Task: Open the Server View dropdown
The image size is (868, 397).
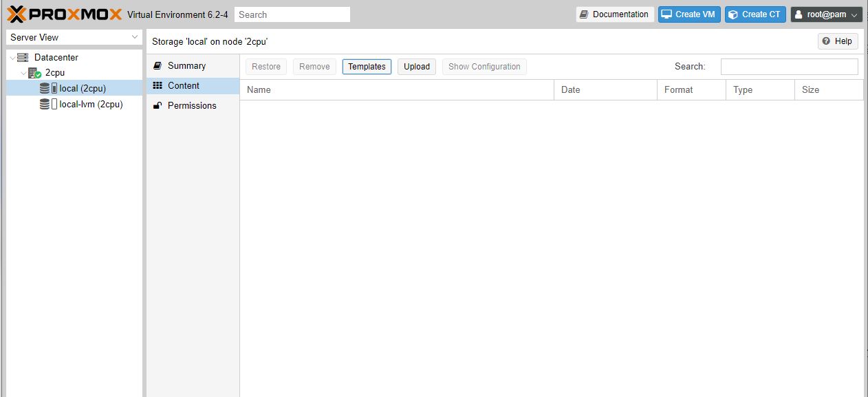Action: tap(74, 37)
